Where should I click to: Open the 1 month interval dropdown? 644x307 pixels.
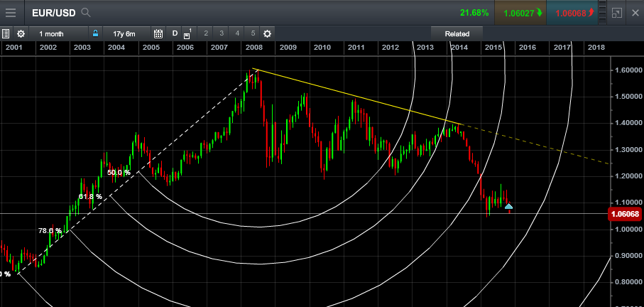[58, 33]
